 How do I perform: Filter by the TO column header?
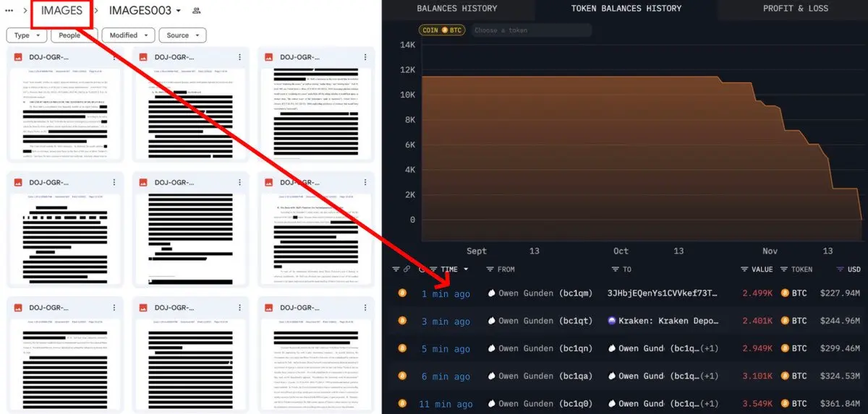point(621,269)
